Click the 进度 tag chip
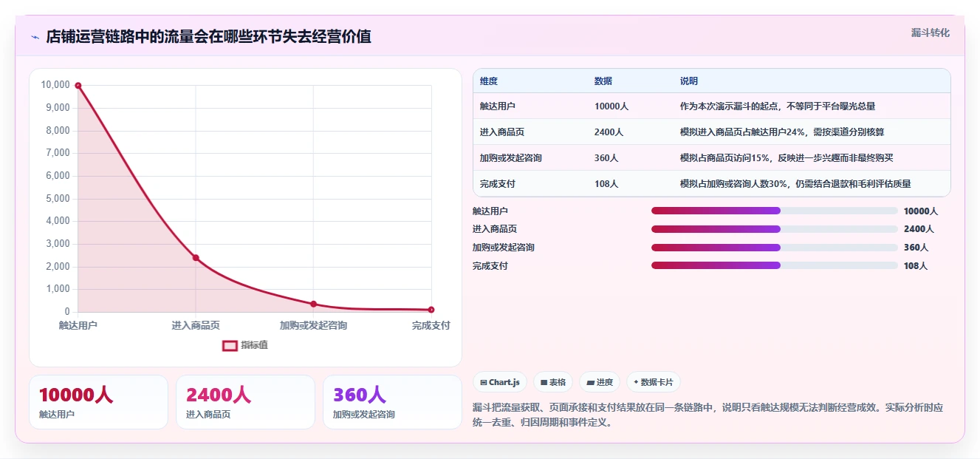 click(x=600, y=382)
